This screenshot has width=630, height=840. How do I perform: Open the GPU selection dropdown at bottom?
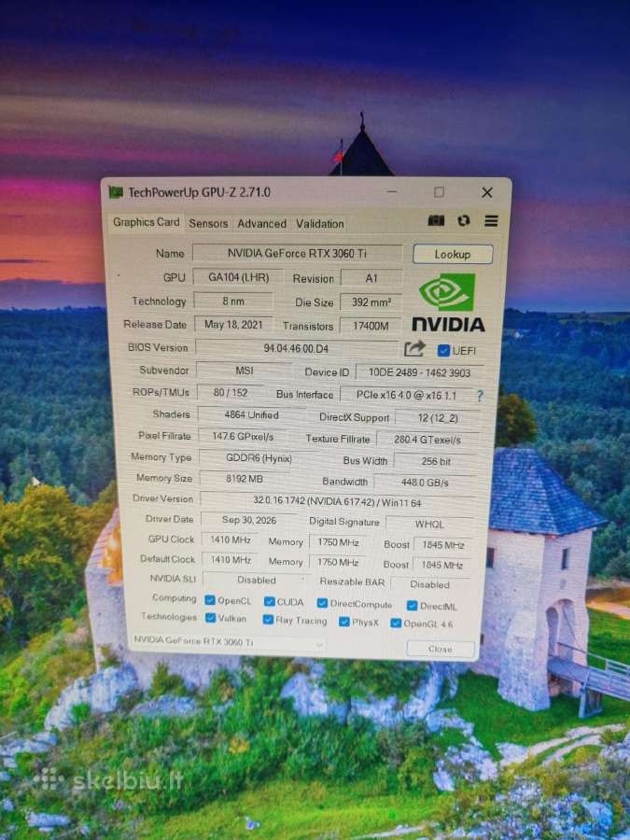(x=229, y=642)
